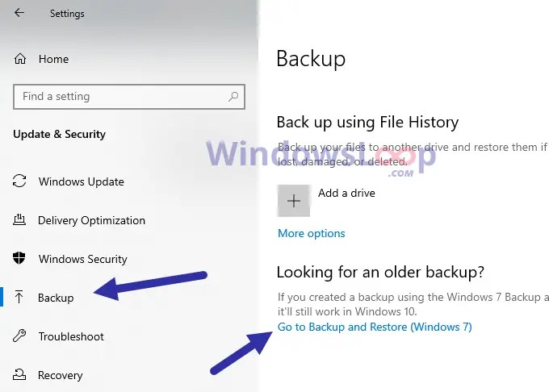Click the Troubleshoot wrench icon
Image resolution: width=549 pixels, height=392 pixels.
19,336
